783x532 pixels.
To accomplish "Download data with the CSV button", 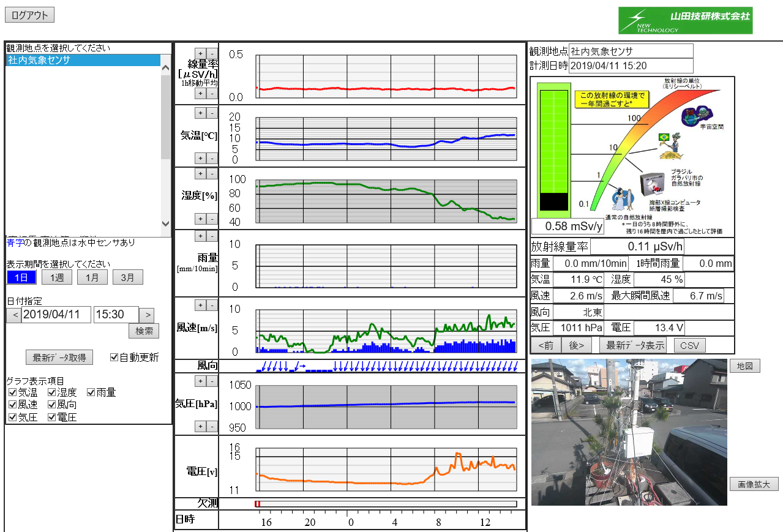I will click(689, 345).
